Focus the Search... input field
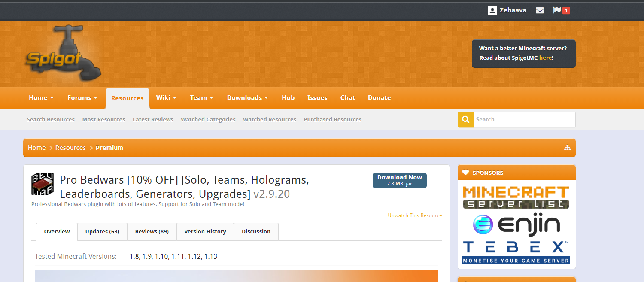This screenshot has height=282, width=644. tap(524, 120)
